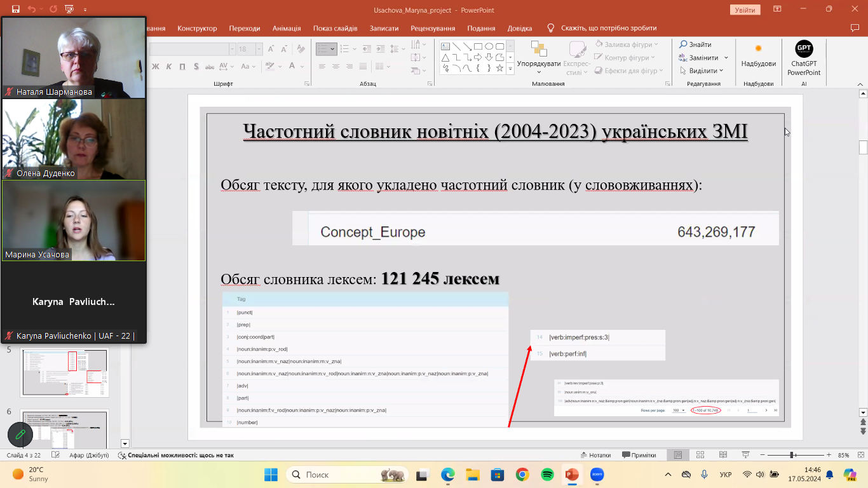This screenshot has width=868, height=488.
Task: Click Замінити replace button
Action: [x=703, y=58]
